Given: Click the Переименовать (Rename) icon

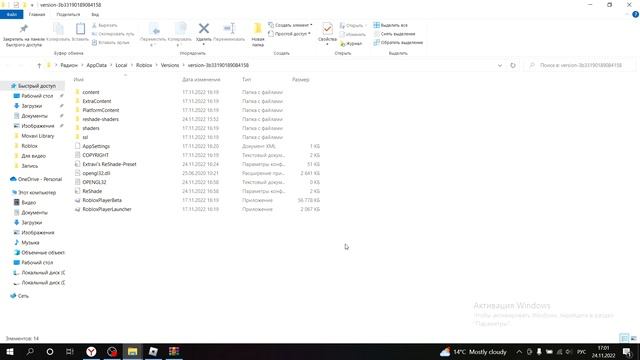Looking at the screenshot, I should pyautogui.click(x=229, y=29).
